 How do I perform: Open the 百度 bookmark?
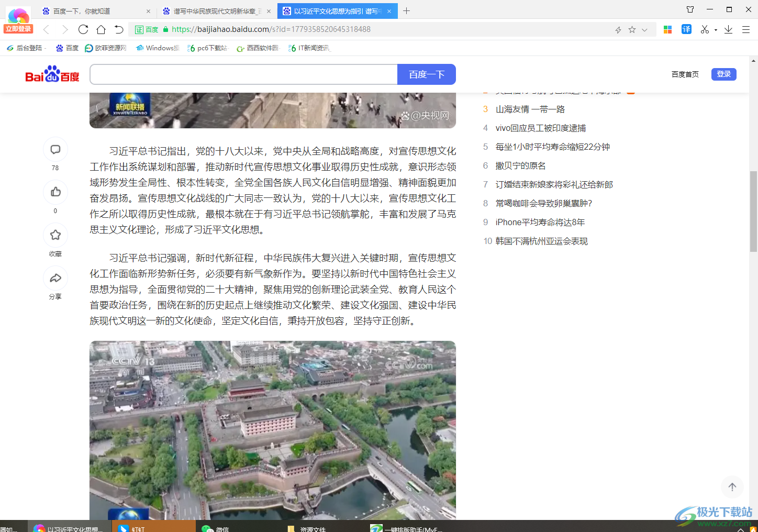point(68,48)
